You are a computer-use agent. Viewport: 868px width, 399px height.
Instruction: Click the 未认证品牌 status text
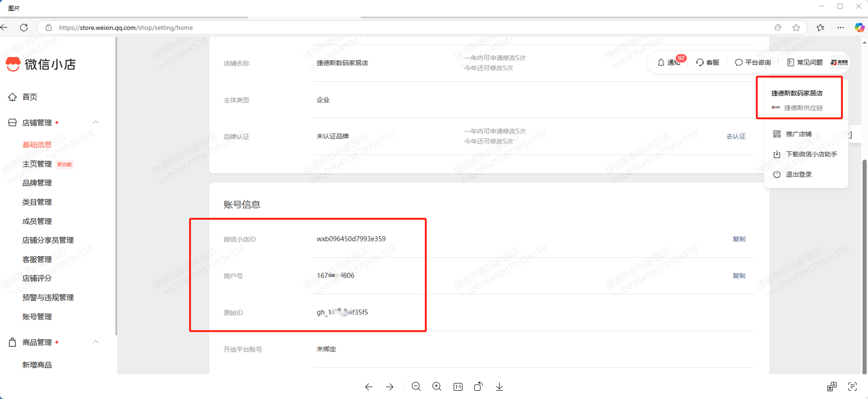click(x=333, y=136)
